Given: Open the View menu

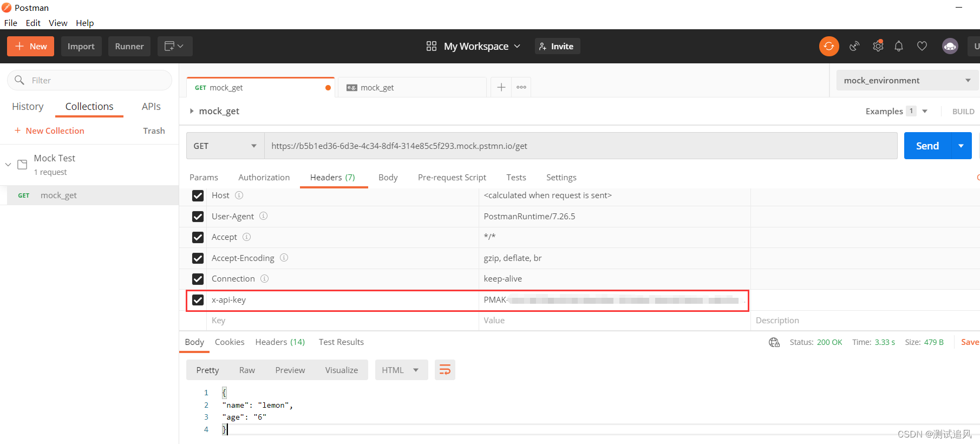Looking at the screenshot, I should (58, 23).
